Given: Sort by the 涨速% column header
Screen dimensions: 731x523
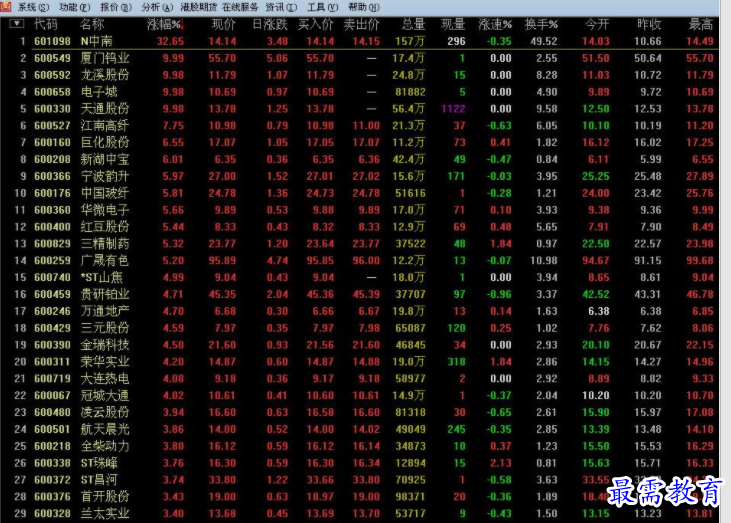Looking at the screenshot, I should click(495, 24).
